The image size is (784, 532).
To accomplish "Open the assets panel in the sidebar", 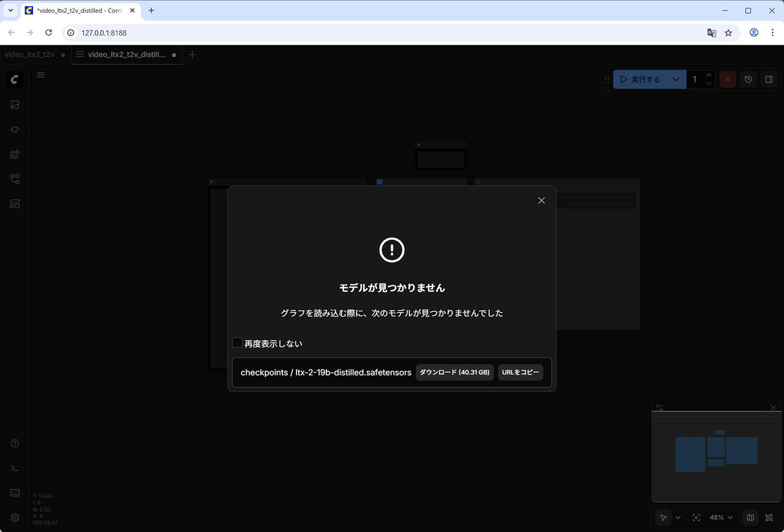I will 15,105.
